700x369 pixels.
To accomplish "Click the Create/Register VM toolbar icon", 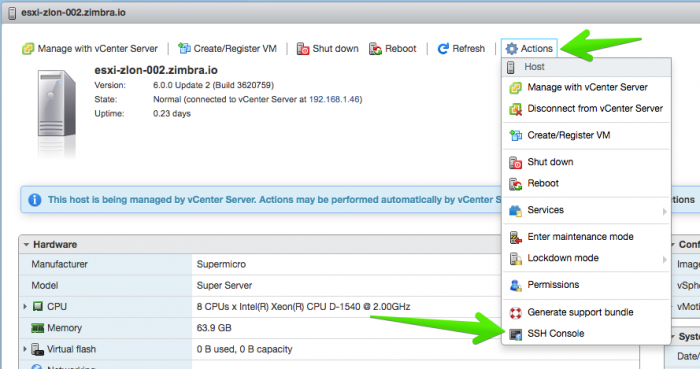I will point(184,48).
